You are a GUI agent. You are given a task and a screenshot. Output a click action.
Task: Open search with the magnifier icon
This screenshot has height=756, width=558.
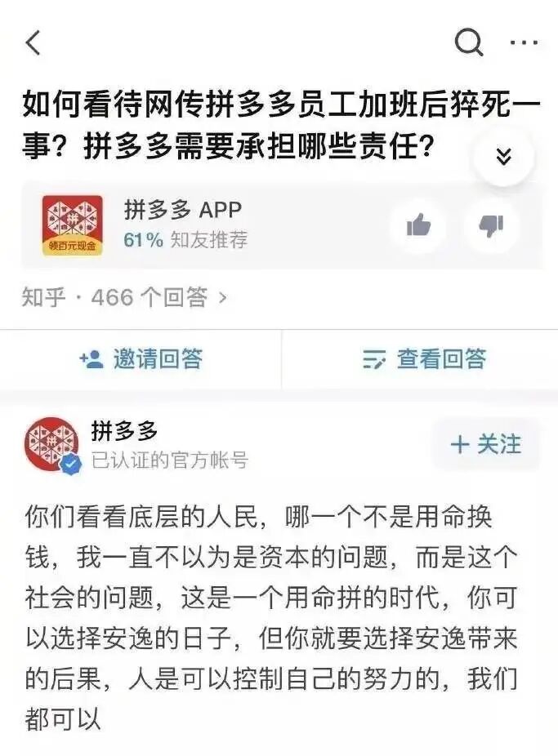coord(469,43)
